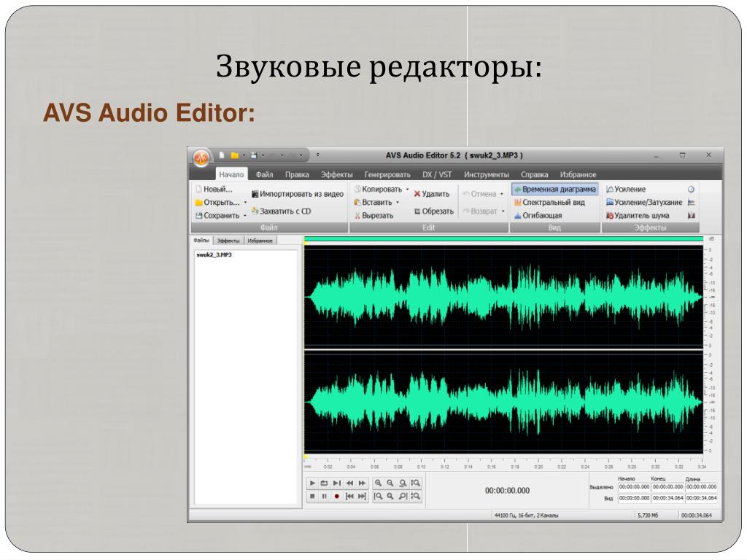The image size is (747, 560).
Task: Click zoom to left edge magnifier, bottom row
Action: pos(379,496)
